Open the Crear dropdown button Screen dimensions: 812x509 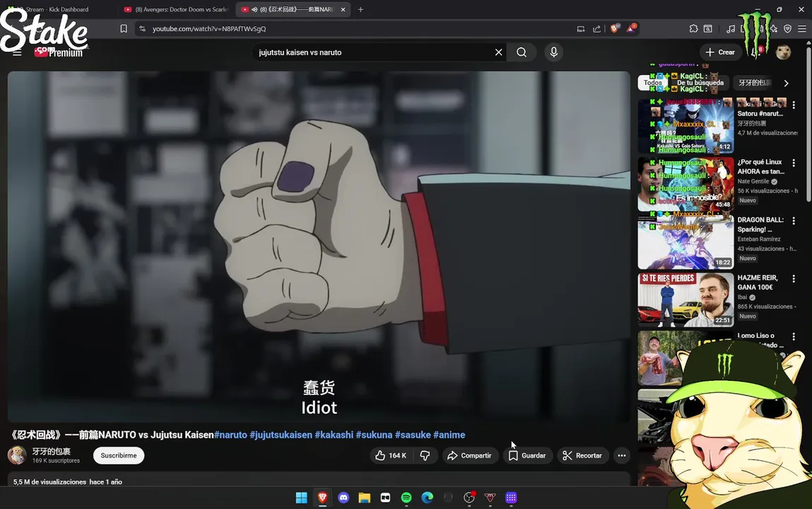(720, 52)
